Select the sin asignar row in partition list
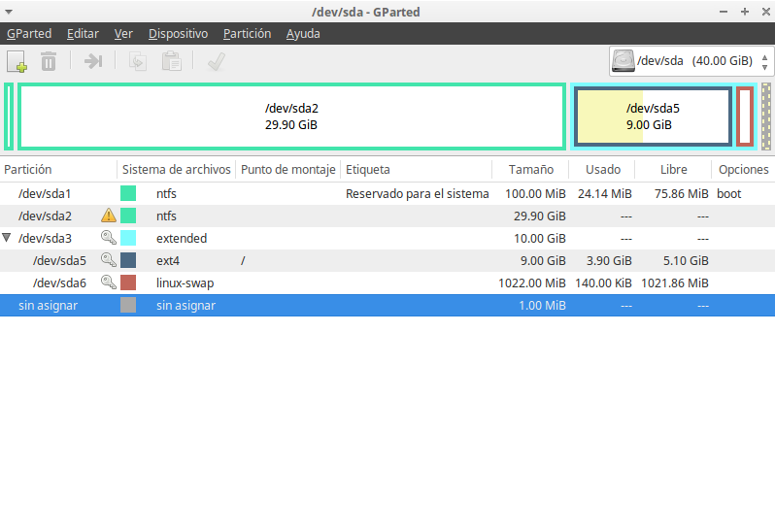775x532 pixels. (387, 305)
